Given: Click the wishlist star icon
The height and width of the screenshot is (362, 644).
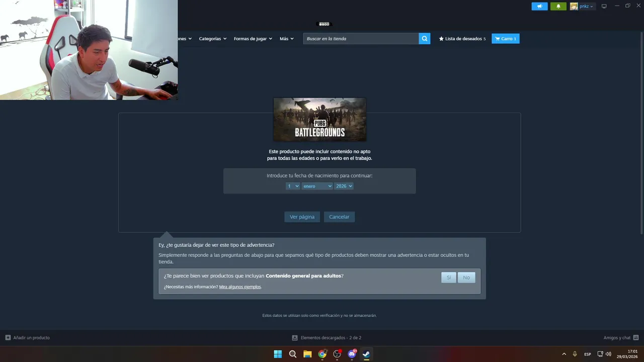Looking at the screenshot, I should coord(441,39).
